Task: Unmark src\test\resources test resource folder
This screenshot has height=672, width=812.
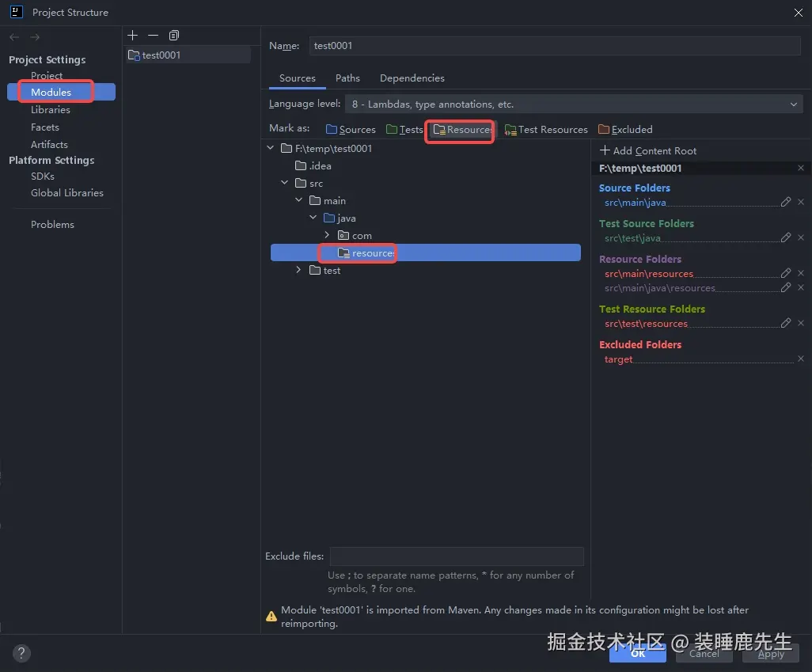Action: 801,323
